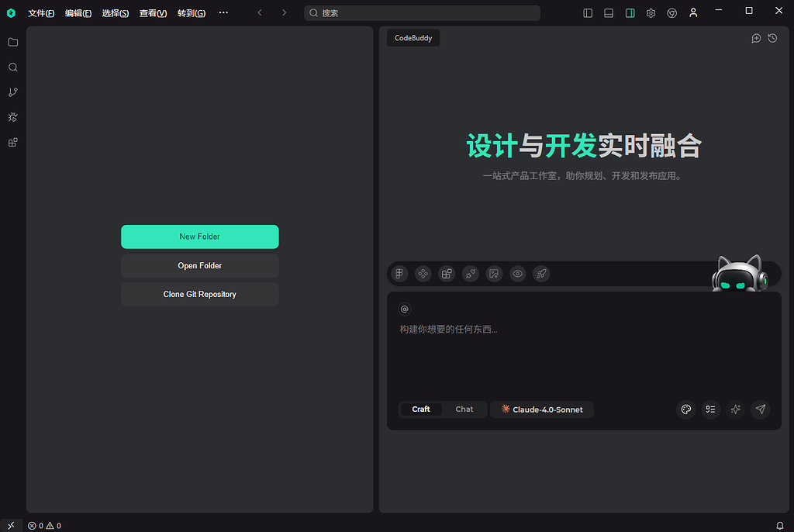Toggle the primary left sidebar layout

[588, 13]
